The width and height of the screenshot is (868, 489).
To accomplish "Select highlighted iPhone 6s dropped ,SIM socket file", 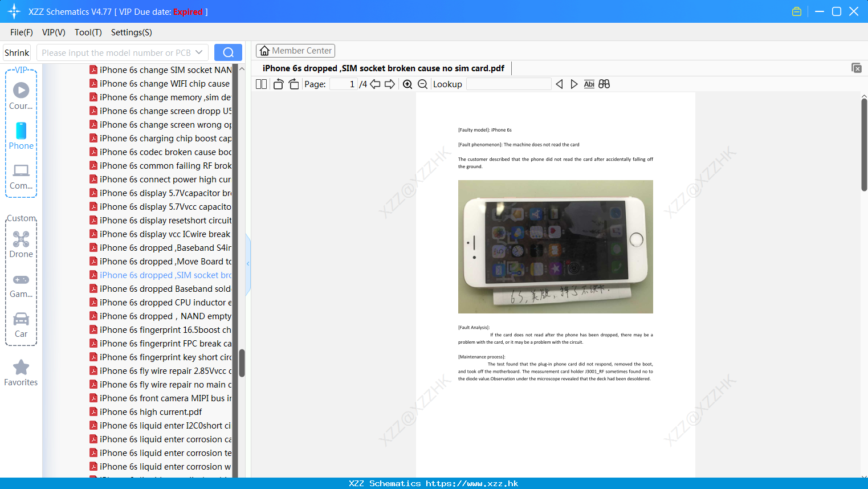I will click(x=160, y=275).
